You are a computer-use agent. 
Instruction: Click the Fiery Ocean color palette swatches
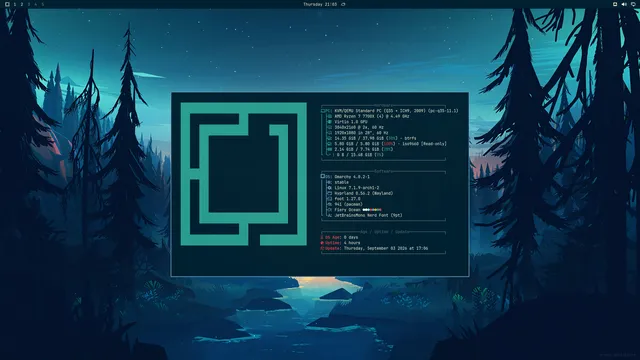pyautogui.click(x=372, y=210)
